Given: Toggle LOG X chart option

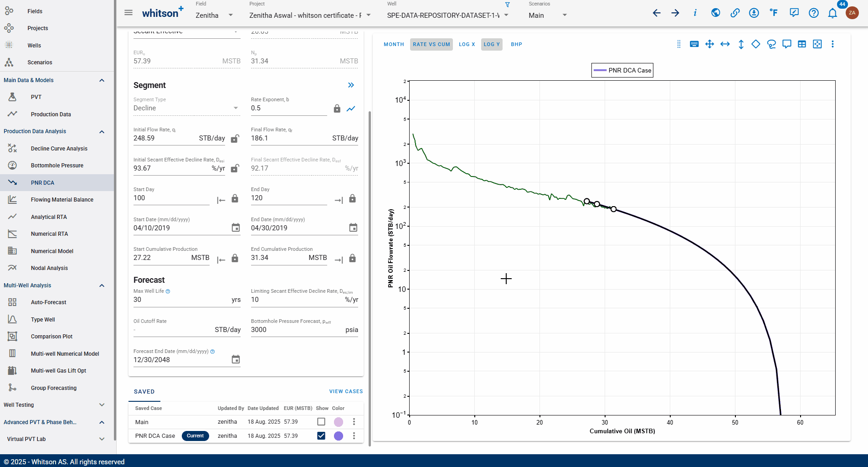Looking at the screenshot, I should click(x=467, y=44).
